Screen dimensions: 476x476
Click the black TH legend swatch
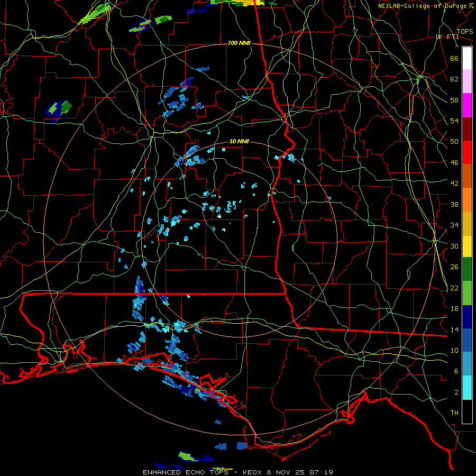pos(467,411)
